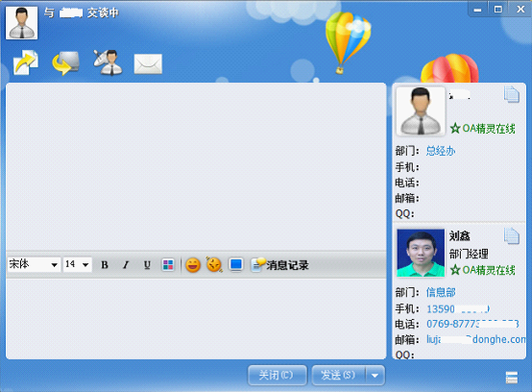The image size is (532, 392).
Task: Click the 关闭(C) button
Action: [278, 376]
